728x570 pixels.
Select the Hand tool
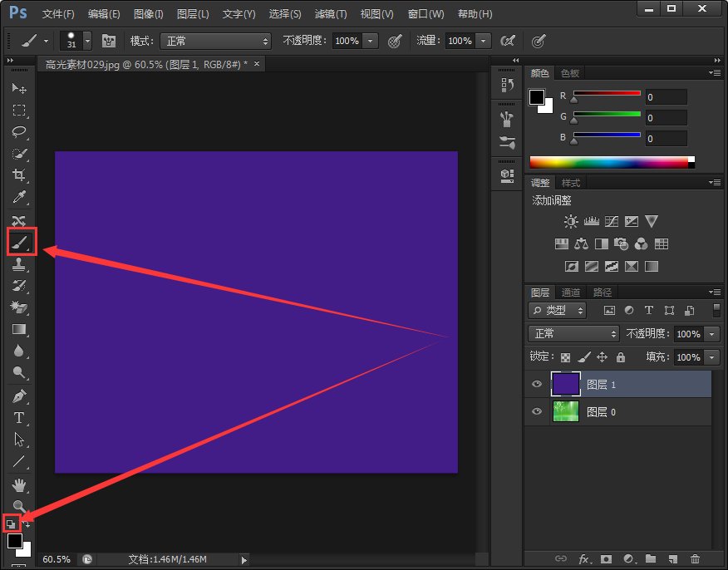point(19,484)
